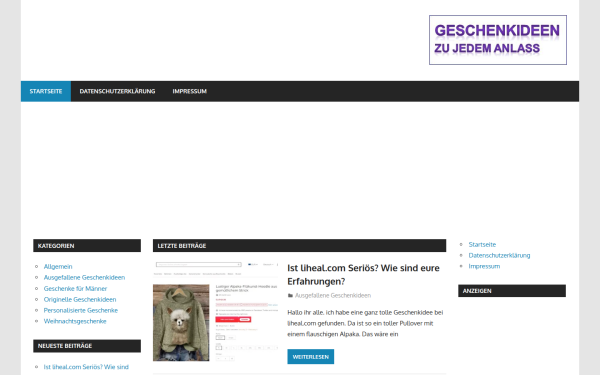The image size is (600, 375).
Task: Click the Anzeigen widget heading
Action: coord(512,291)
